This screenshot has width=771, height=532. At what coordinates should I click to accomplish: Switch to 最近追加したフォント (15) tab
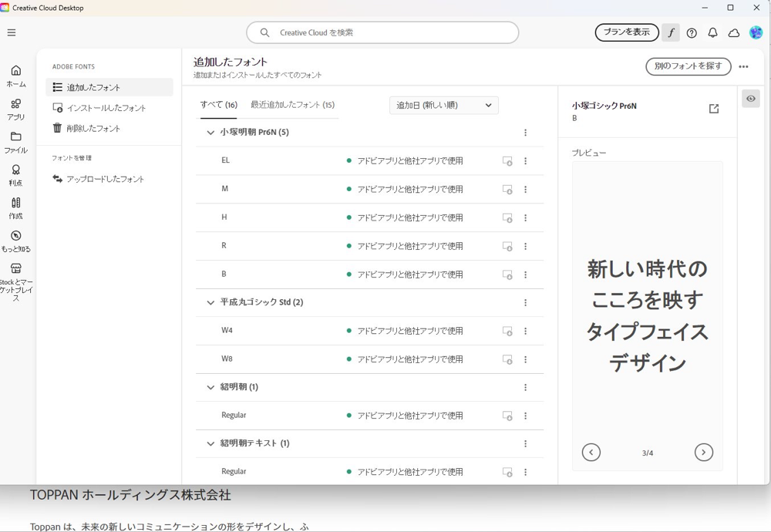coord(292,105)
